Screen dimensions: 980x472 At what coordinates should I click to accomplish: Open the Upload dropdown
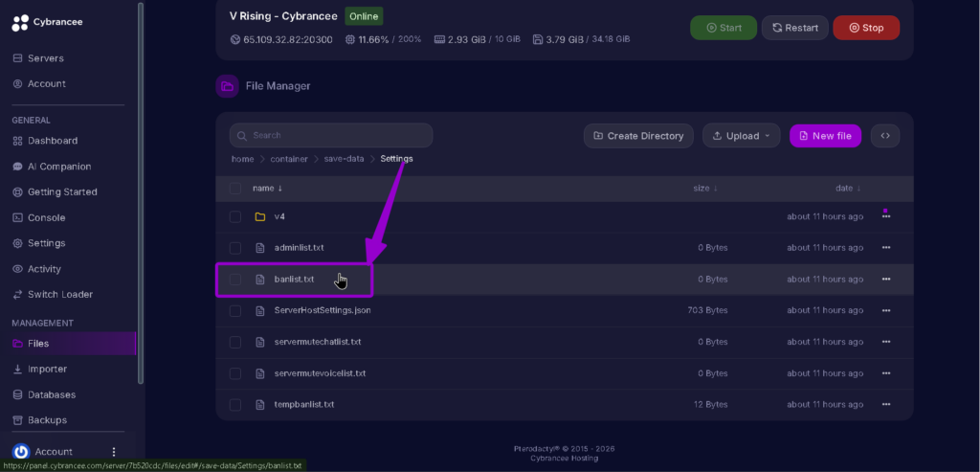click(x=742, y=136)
